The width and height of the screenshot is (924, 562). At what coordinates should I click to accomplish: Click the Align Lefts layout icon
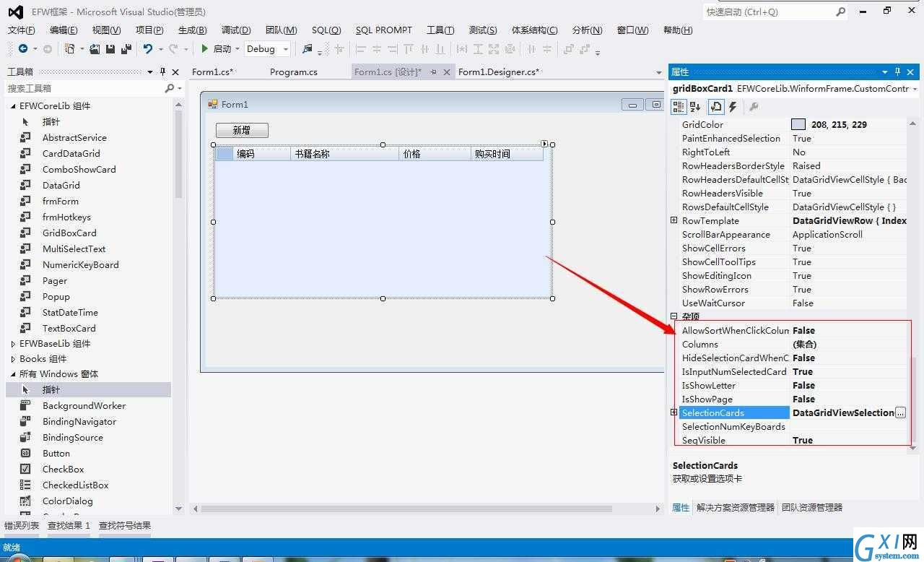[x=360, y=49]
